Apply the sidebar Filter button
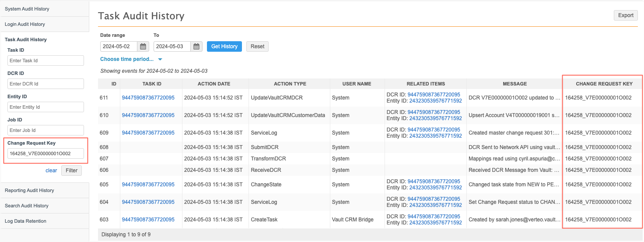 tap(71, 171)
